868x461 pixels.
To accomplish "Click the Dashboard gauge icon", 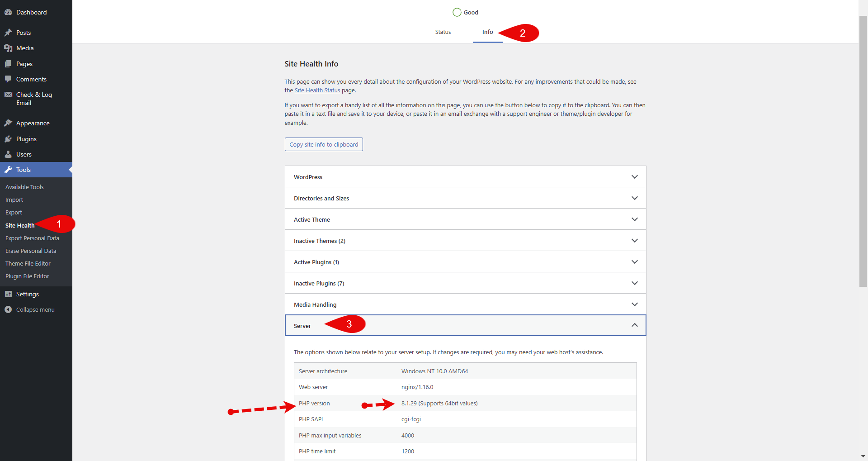I will (8, 12).
